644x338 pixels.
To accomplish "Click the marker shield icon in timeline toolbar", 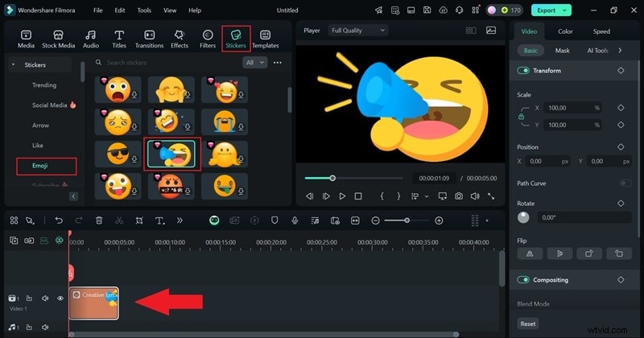I will 275,221.
